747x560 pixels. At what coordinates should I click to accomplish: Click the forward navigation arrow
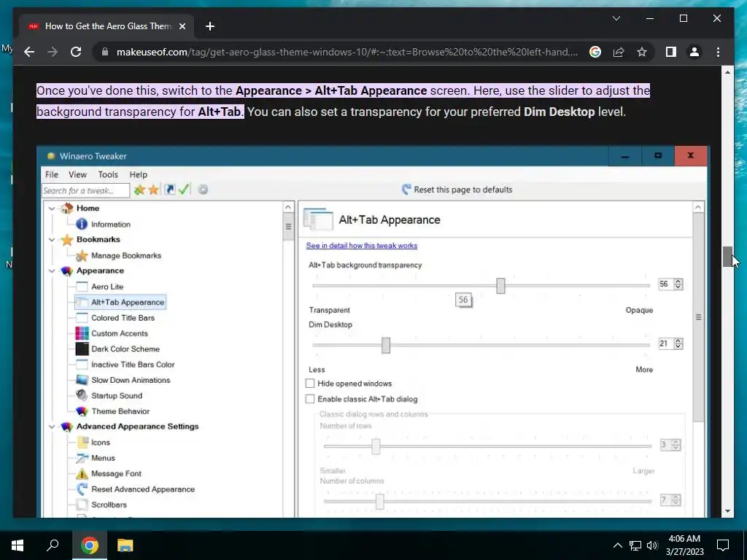click(53, 52)
